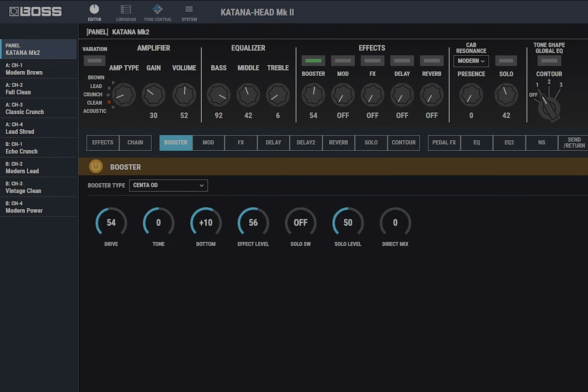Select B: CH-4 Modern Power preset

38,207
